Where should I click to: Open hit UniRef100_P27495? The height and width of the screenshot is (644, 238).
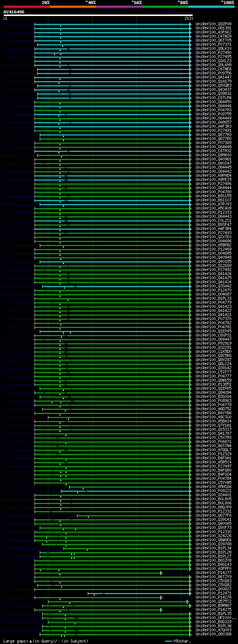click(213, 57)
